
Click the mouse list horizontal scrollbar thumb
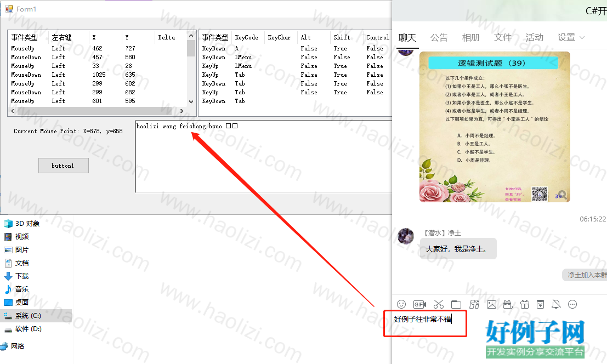[x=94, y=111]
